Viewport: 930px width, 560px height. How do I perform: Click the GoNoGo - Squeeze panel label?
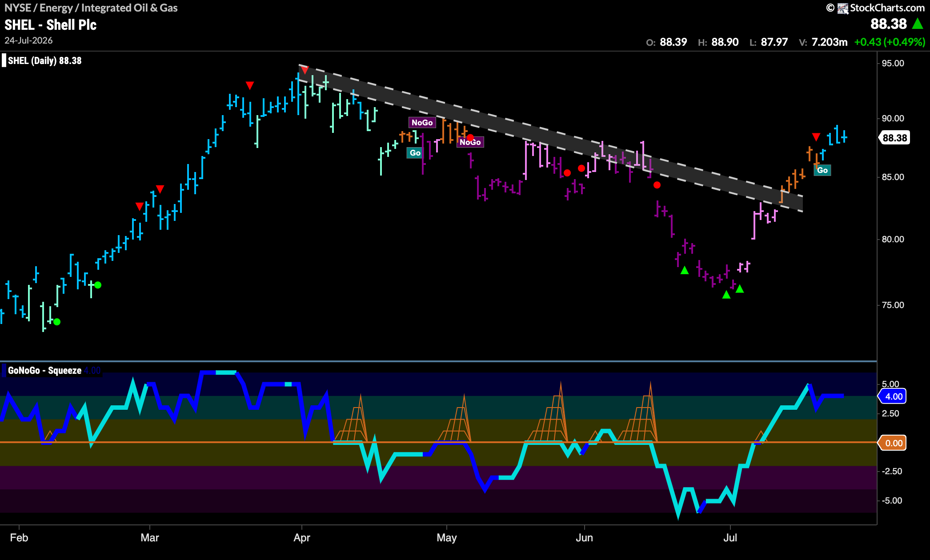coord(44,371)
